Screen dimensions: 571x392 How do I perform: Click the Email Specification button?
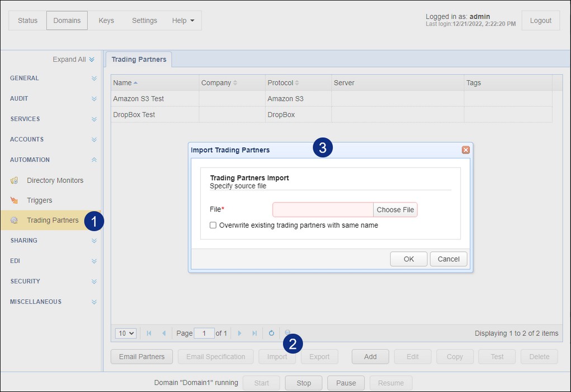[x=215, y=357]
